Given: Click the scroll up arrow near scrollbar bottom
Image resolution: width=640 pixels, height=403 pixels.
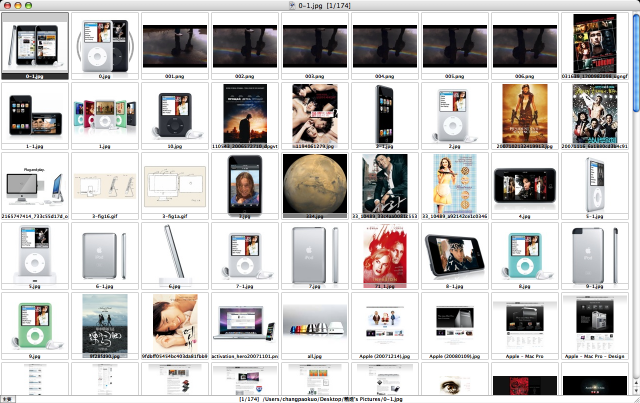Looking at the screenshot, I should click(636, 384).
